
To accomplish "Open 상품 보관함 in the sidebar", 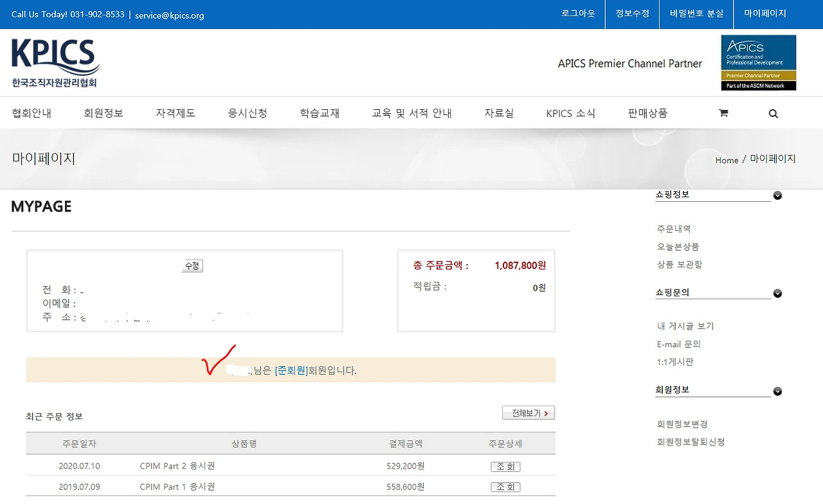I will [680, 265].
